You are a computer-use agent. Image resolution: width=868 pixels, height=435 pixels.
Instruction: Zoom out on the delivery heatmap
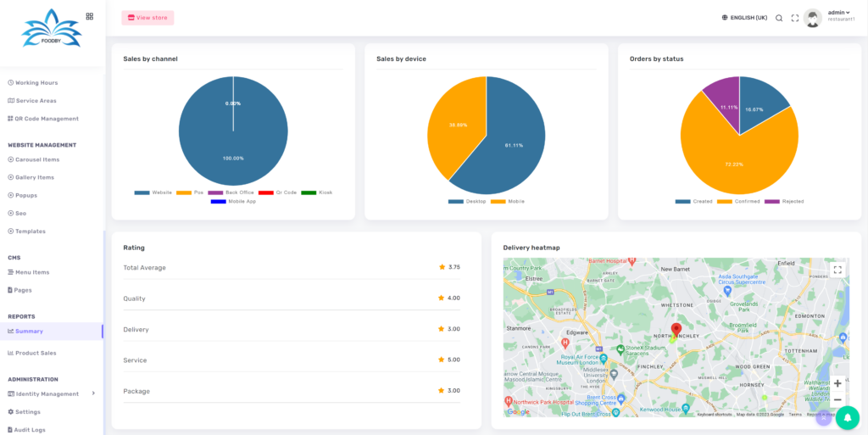coord(837,399)
